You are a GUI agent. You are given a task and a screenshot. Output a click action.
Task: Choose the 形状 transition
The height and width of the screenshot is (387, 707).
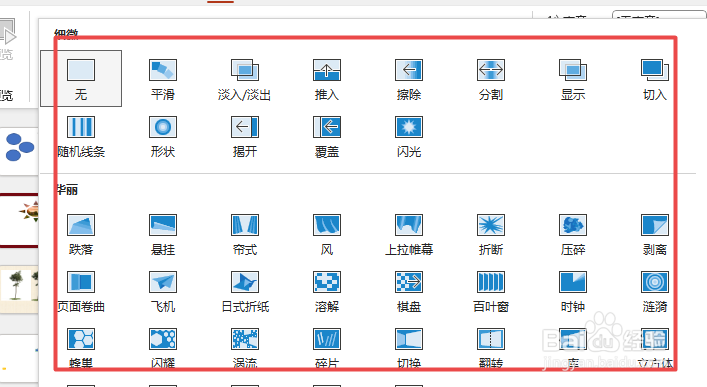coord(163,136)
